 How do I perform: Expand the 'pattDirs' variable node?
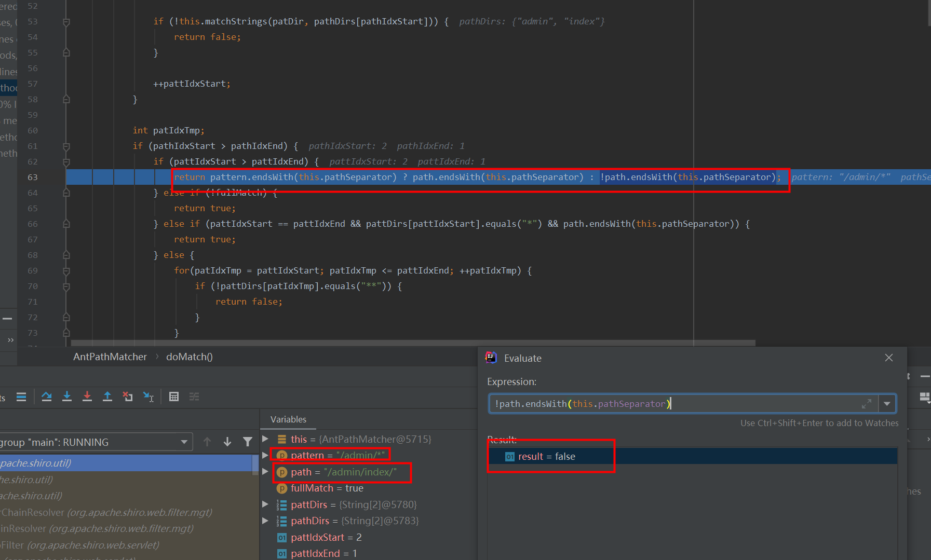coord(265,504)
